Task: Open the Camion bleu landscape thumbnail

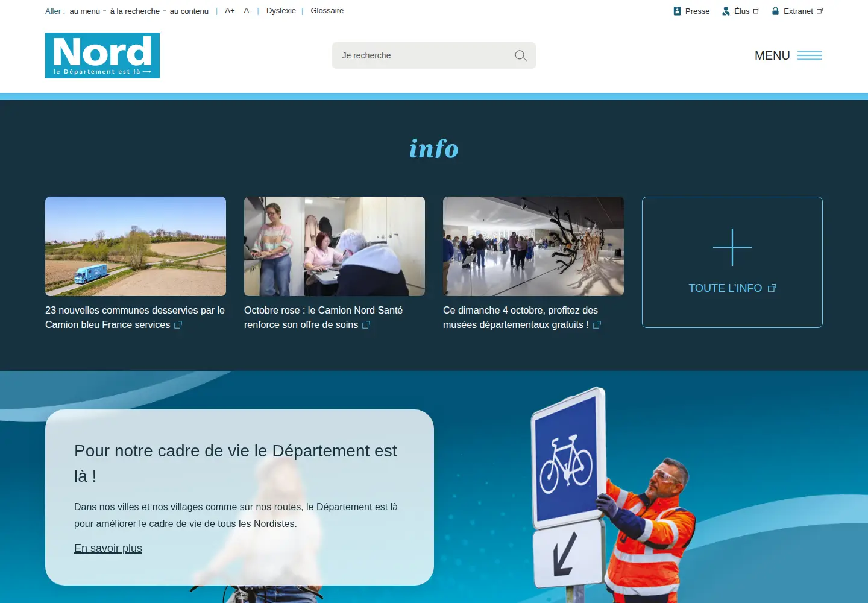Action: click(x=136, y=246)
